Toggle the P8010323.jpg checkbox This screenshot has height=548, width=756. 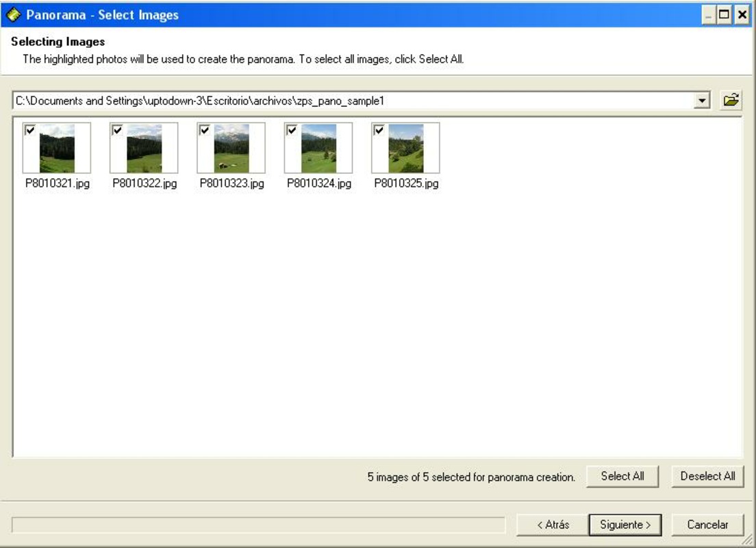click(x=205, y=129)
